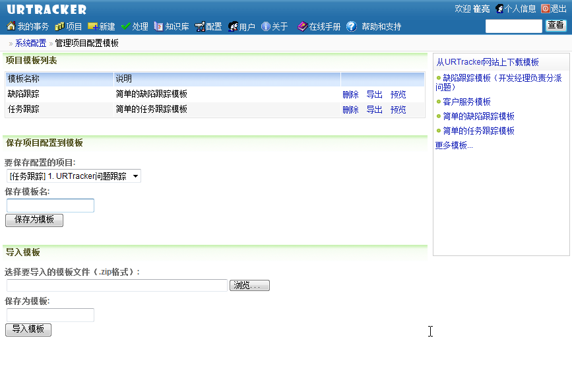The height and width of the screenshot is (392, 572).
Task: Click the home icon beside 我的事务
Action: 11,26
